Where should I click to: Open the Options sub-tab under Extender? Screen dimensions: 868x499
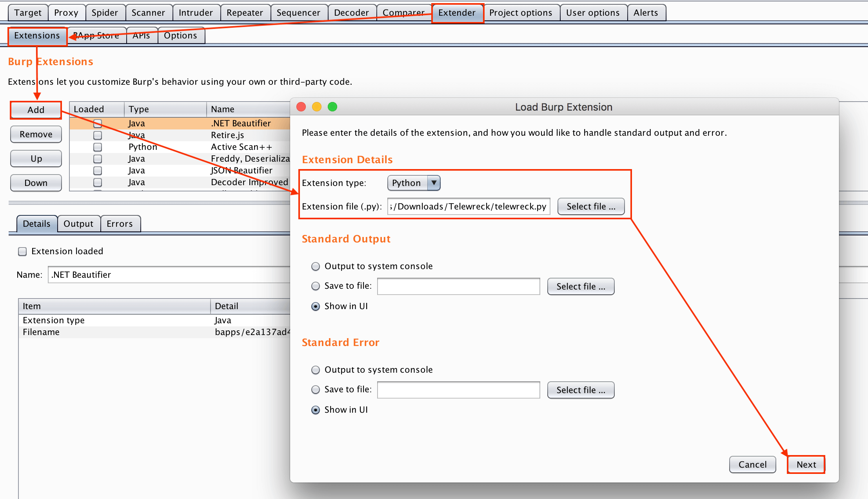pos(180,35)
